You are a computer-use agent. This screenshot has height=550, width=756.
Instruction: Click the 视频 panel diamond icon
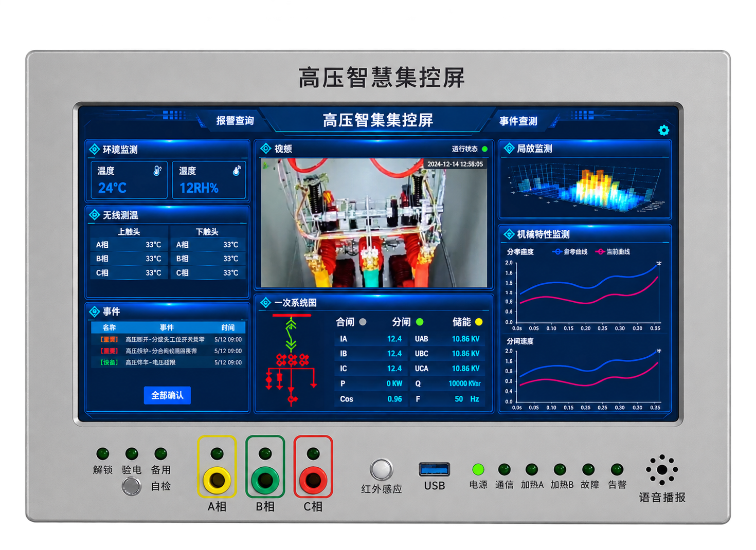coord(265,149)
